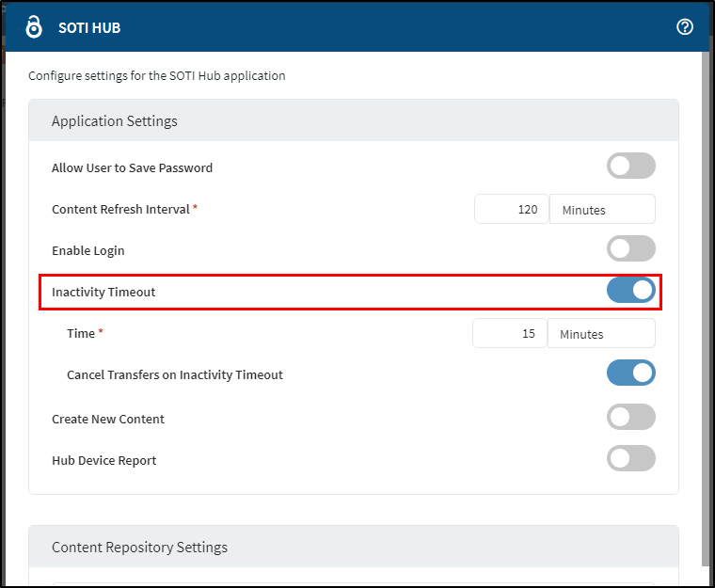Click the Content Refresh Interval 120 field

(x=511, y=210)
